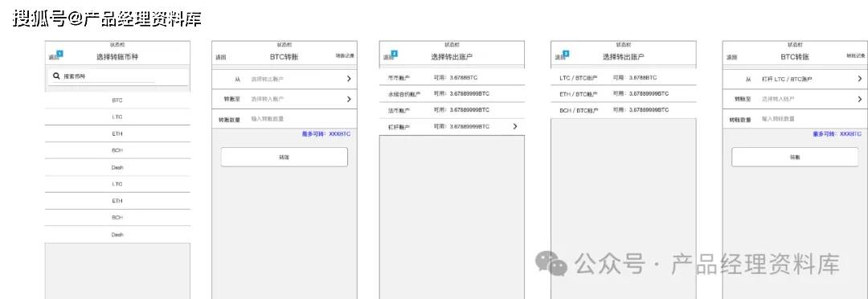The height and width of the screenshot is (299, 868).
Task: Select the 法币账户 row
Action: [452, 110]
